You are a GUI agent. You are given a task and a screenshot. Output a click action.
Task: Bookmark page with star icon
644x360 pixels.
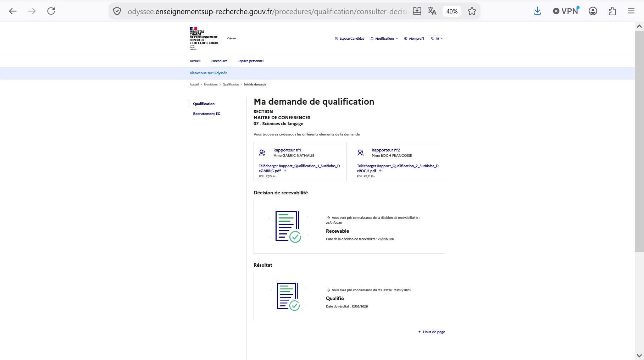[x=472, y=11]
